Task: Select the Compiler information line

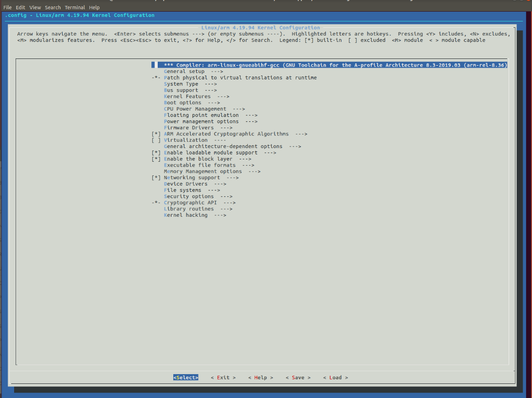Action: pyautogui.click(x=331, y=65)
